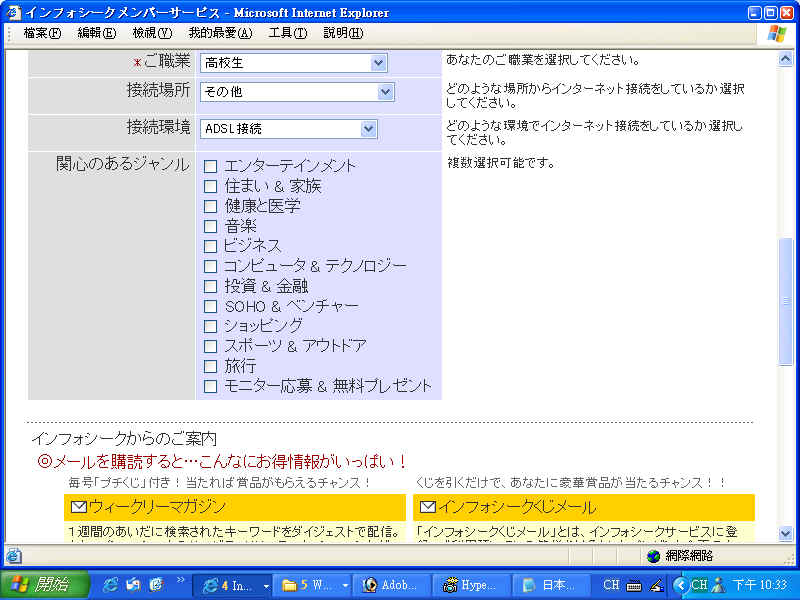The width and height of the screenshot is (800, 600).
Task: Check モニター応募 & 無料プレゼント checkbox
Action: [210, 386]
